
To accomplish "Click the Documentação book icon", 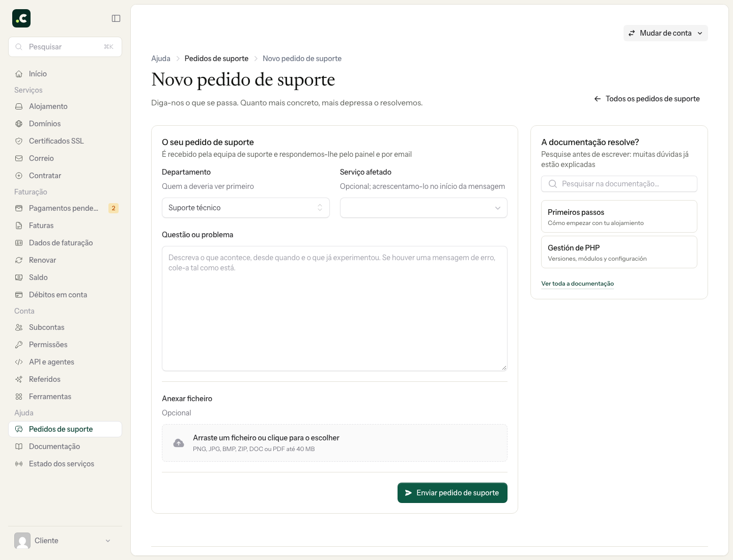I will tap(19, 446).
